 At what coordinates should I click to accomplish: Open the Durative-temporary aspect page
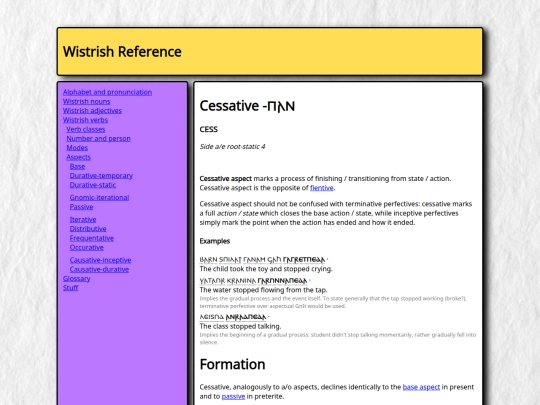tap(101, 176)
